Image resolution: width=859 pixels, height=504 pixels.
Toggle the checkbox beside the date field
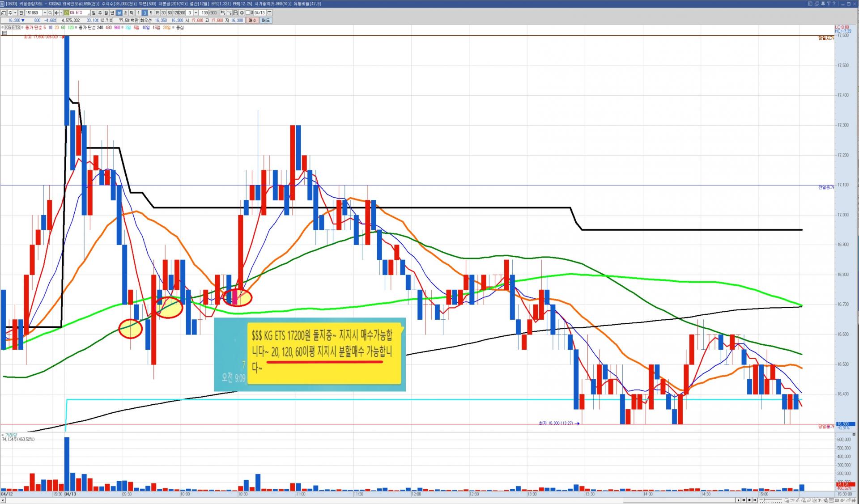(x=248, y=13)
